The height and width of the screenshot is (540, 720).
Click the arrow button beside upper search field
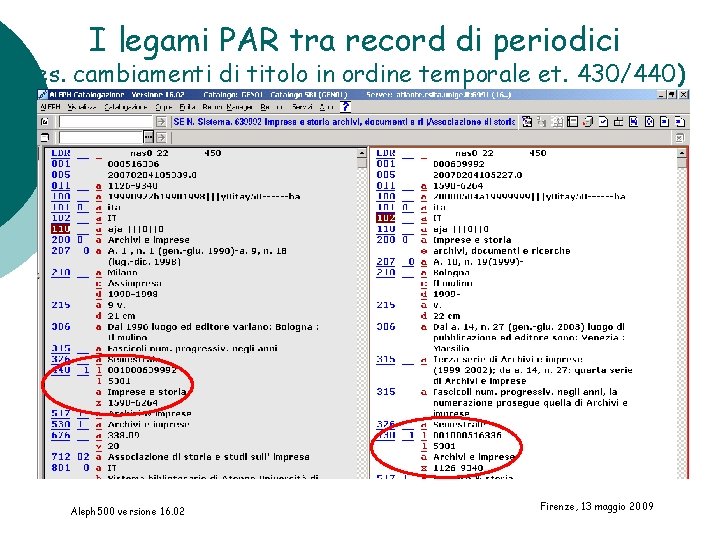pos(161,122)
